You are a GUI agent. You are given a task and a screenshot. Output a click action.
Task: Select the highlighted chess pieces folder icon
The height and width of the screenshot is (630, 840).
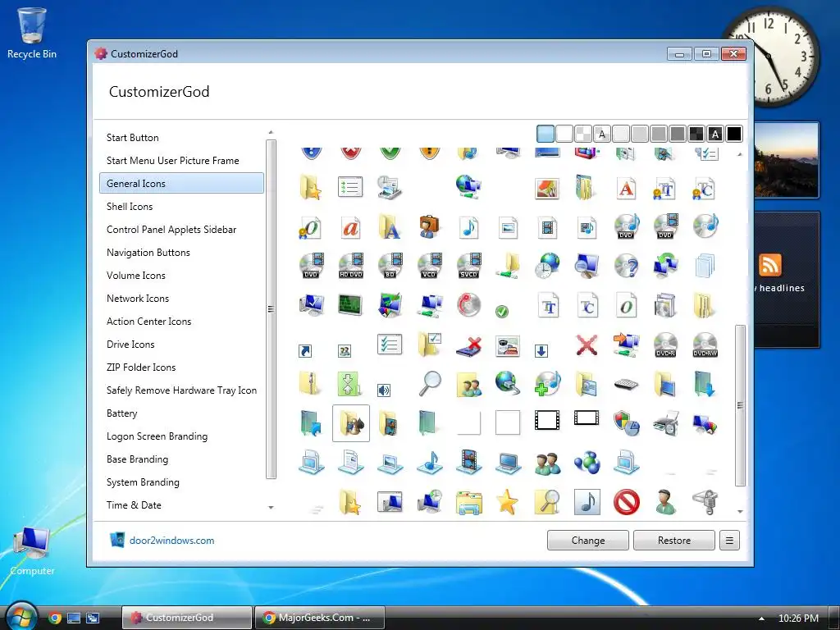click(x=351, y=423)
